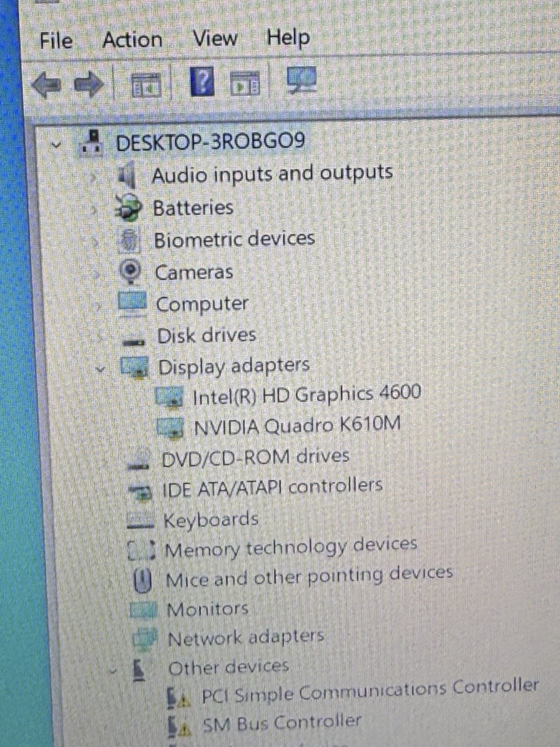Click the Disk drives icon
The image size is (560, 747).
tap(134, 342)
